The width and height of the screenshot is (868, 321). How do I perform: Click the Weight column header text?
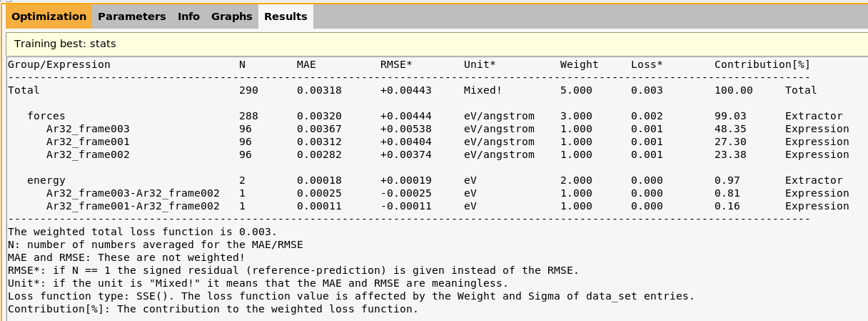pos(579,65)
